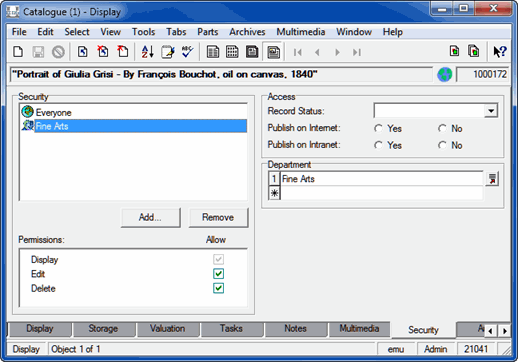
Task: Click the ABC spell check icon
Action: point(188,52)
